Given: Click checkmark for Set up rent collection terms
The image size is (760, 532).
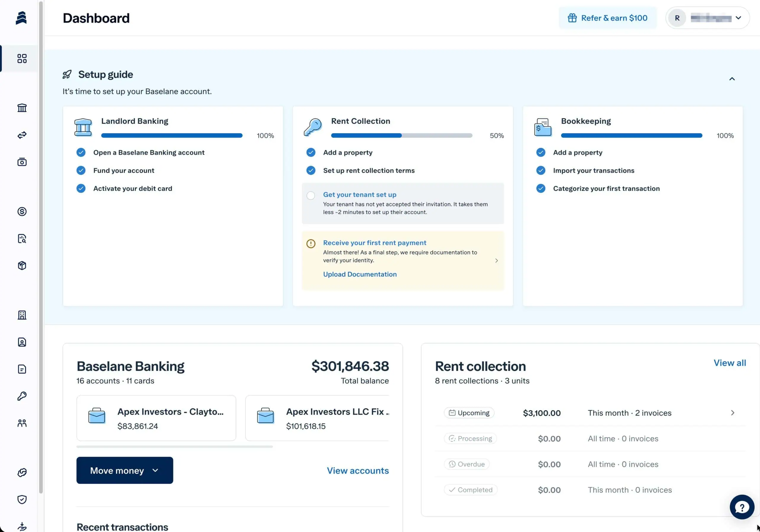Looking at the screenshot, I should [x=311, y=170].
